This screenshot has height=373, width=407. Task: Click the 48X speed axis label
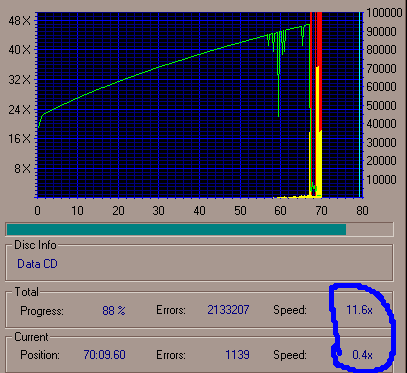pyautogui.click(x=20, y=21)
